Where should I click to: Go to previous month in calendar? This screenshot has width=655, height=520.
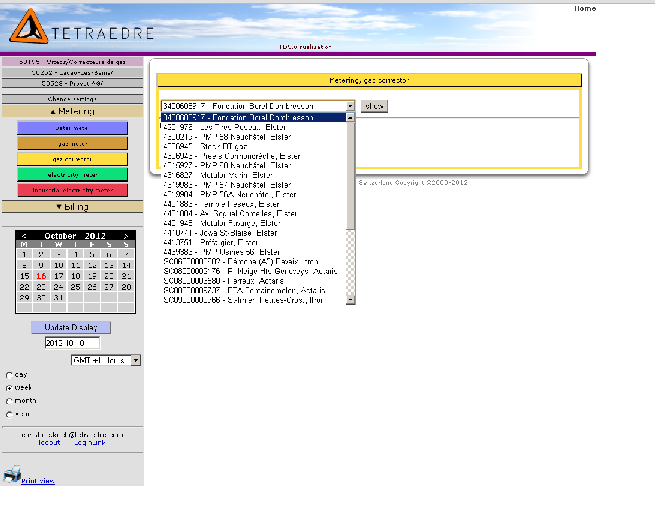coord(24,235)
